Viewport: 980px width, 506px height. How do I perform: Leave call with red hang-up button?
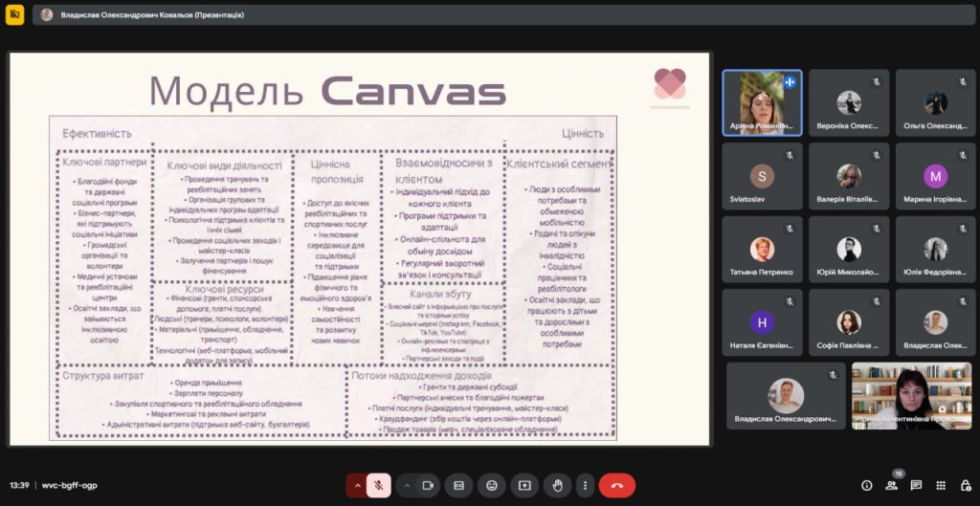617,485
